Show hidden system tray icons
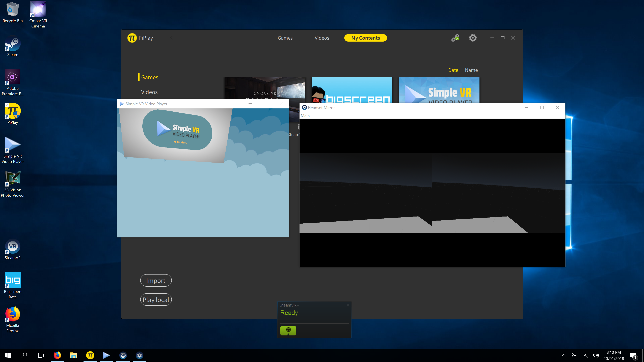The image size is (644, 362). point(563,355)
